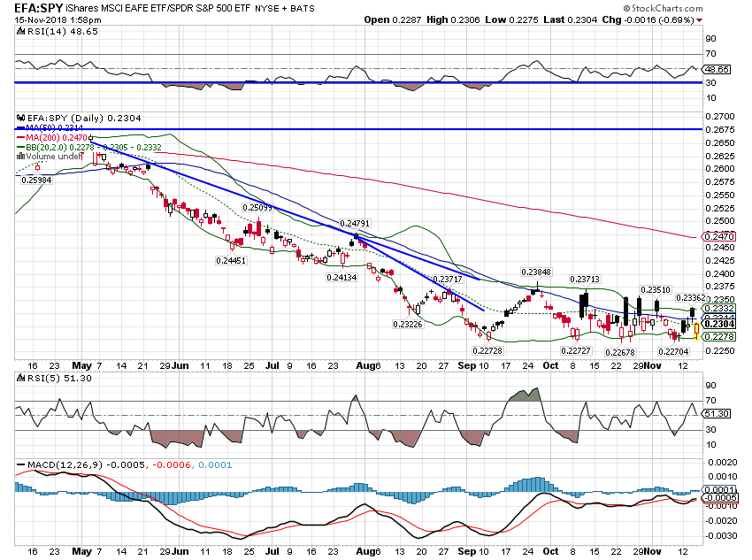This screenshot has width=752, height=560.
Task: Click the 0.24451 low price annotation
Action: 231,261
